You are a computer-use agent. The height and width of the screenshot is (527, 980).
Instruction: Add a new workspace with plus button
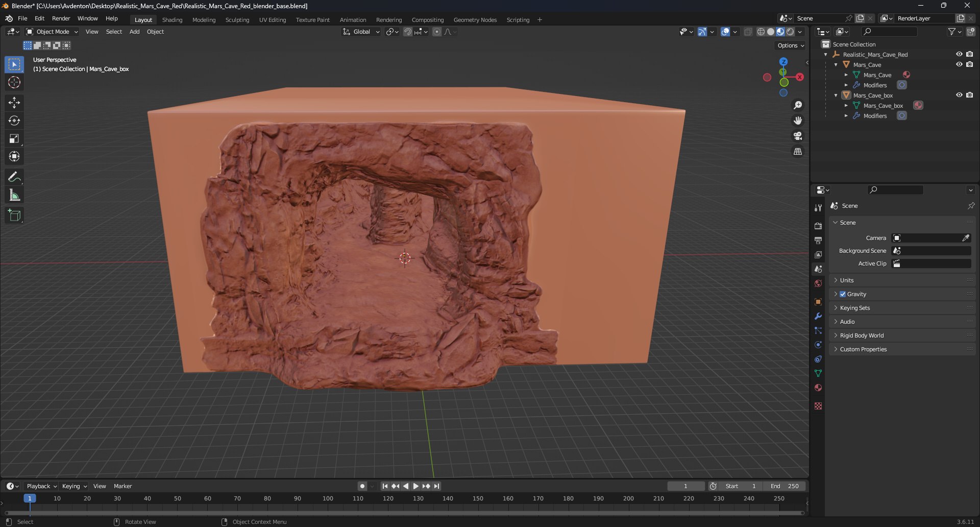tap(540, 20)
